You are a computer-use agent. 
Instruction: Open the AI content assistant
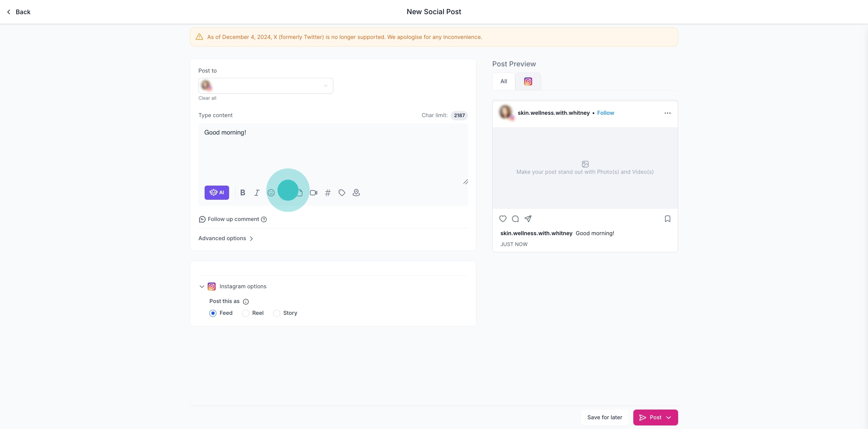[217, 193]
